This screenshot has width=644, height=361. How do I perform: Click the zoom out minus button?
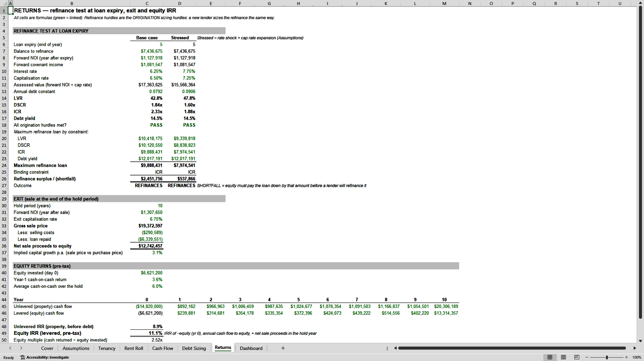coord(587,357)
